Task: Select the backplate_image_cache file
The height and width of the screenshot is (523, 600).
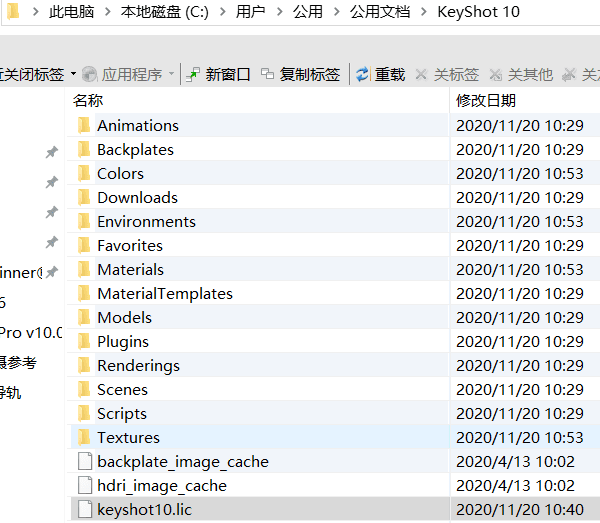Action: tap(182, 462)
